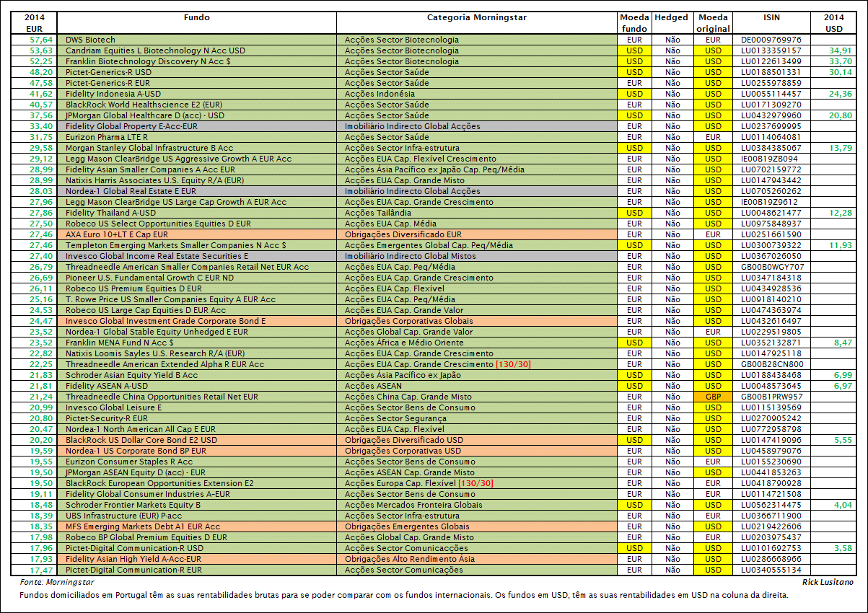This screenshot has height=613, width=868.
Task: Select 'Nordea-1 Global Real Estate E EUR'
Action: (131, 191)
